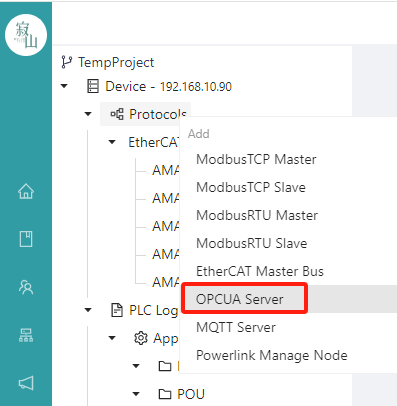Collapse the PLC Logic node arrow
The image size is (397, 406).
[88, 310]
